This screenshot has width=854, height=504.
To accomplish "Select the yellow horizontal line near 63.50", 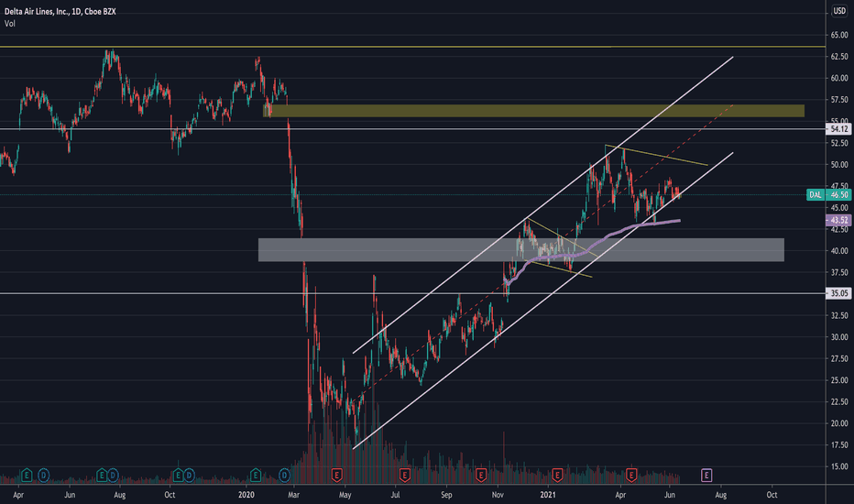I will [412, 47].
